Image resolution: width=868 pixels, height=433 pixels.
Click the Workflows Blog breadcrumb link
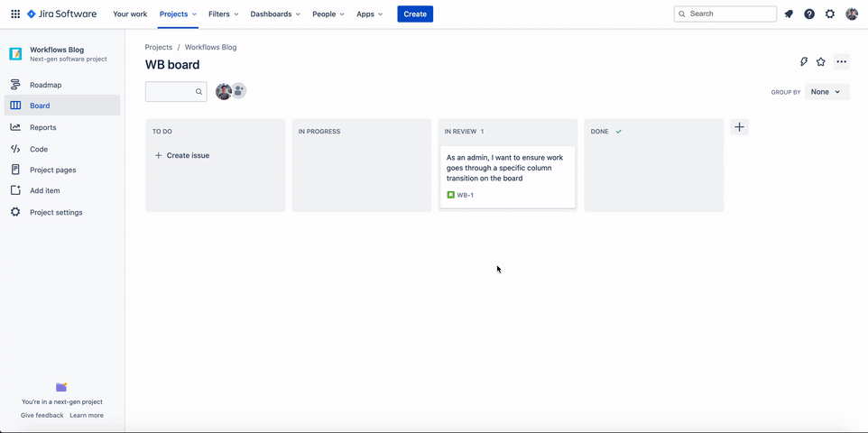tap(211, 47)
